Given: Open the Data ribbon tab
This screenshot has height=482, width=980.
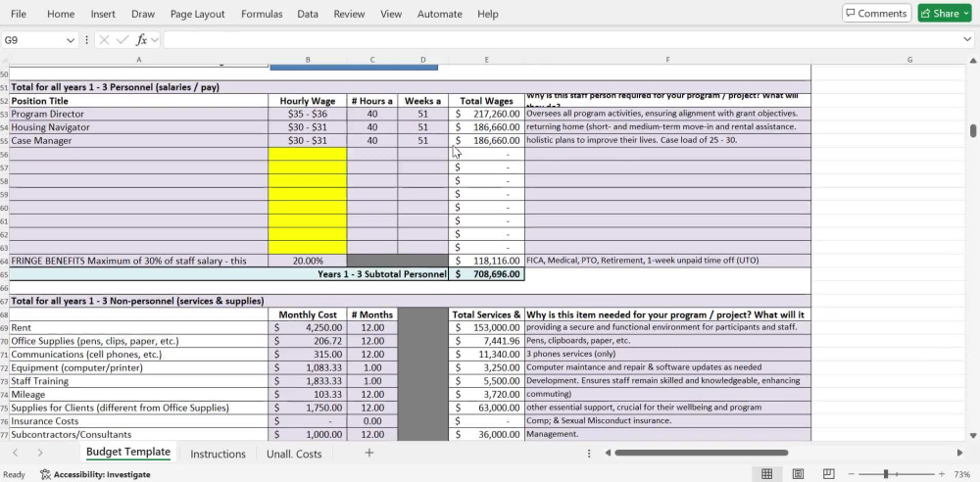Looking at the screenshot, I should click(308, 14).
